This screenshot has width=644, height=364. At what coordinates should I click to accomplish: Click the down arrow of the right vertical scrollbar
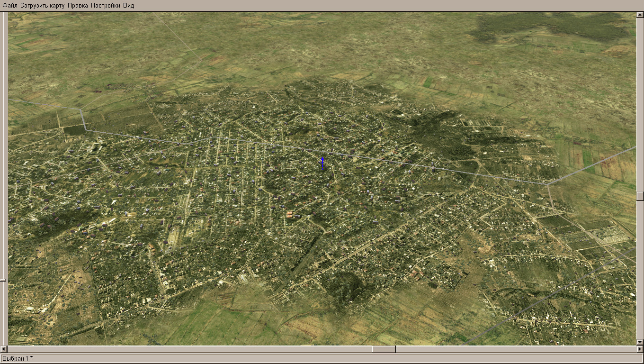(x=640, y=342)
